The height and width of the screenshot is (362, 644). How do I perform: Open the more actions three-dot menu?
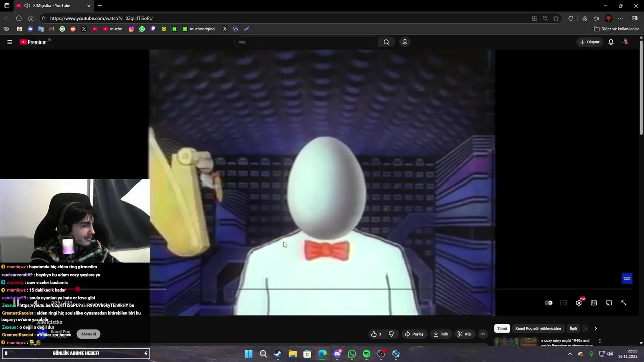point(483,334)
